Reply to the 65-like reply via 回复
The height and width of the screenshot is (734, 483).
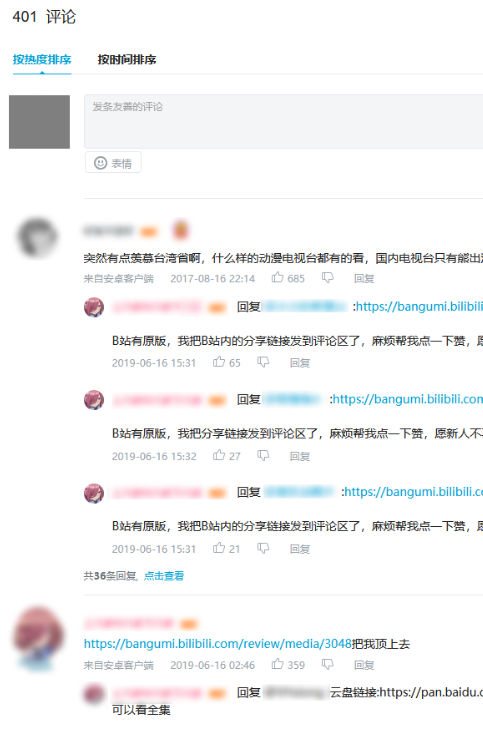(300, 363)
